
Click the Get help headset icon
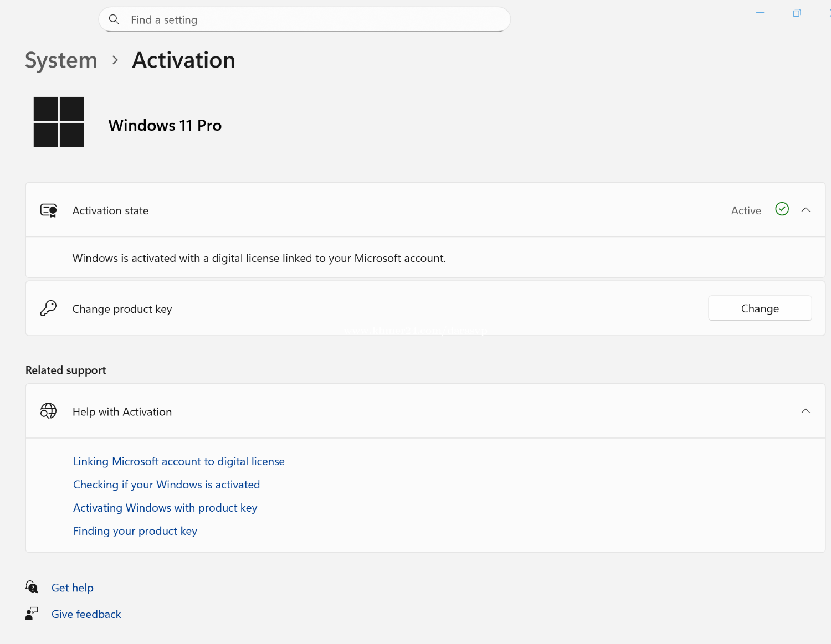click(32, 587)
